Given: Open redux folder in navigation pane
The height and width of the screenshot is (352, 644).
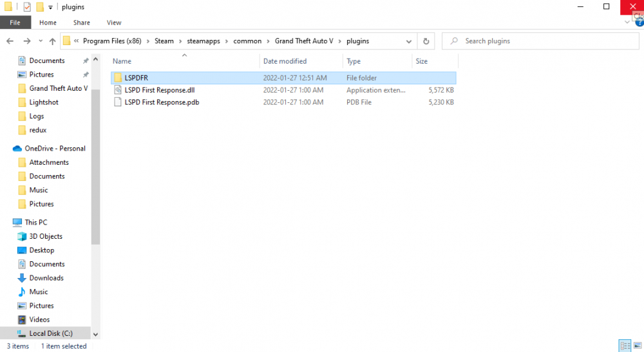Looking at the screenshot, I should tap(38, 130).
